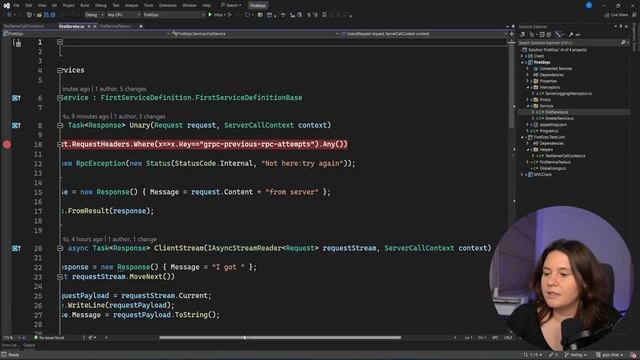Open the project scope dropdown in navigation bar
Image resolution: width=640 pixels, height=360 pixels.
[86, 34]
